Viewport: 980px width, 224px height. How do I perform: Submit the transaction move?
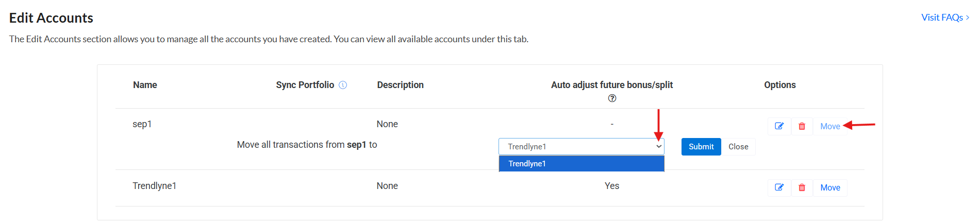pyautogui.click(x=701, y=147)
